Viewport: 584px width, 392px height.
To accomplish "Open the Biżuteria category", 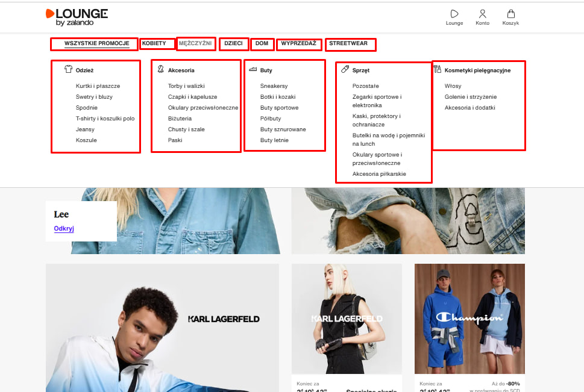I will 180,119.
